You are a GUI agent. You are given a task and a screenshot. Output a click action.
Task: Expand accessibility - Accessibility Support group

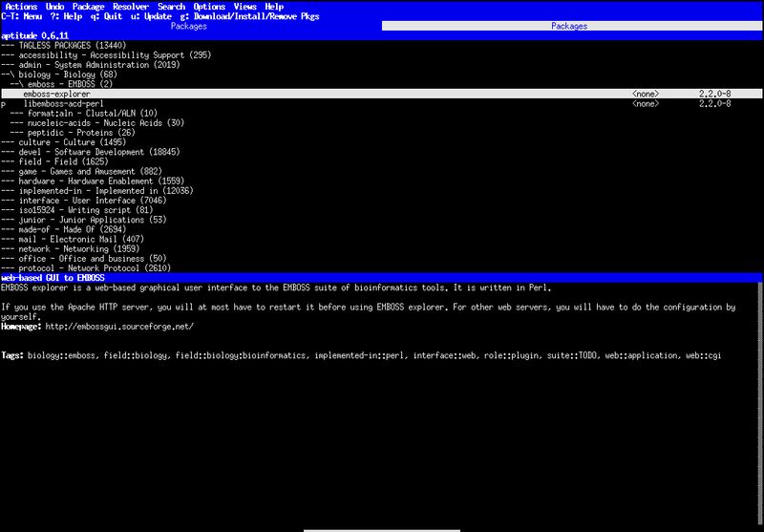click(x=106, y=55)
